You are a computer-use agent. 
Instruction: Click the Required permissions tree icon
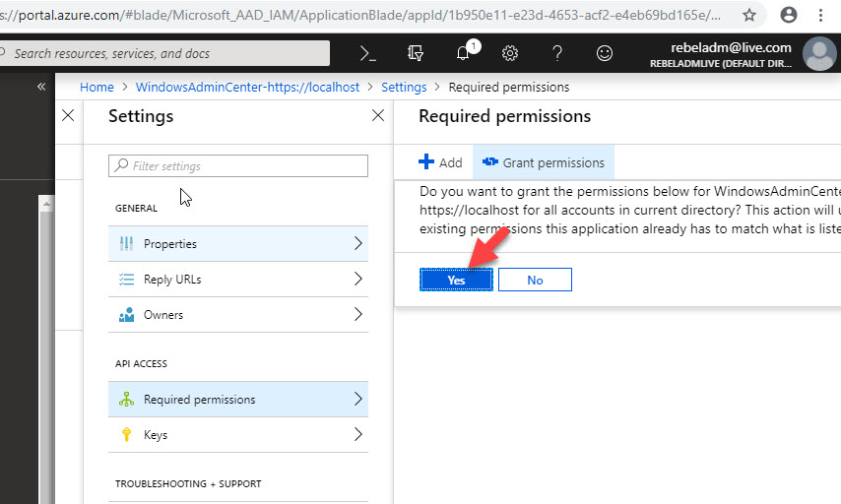pos(127,400)
